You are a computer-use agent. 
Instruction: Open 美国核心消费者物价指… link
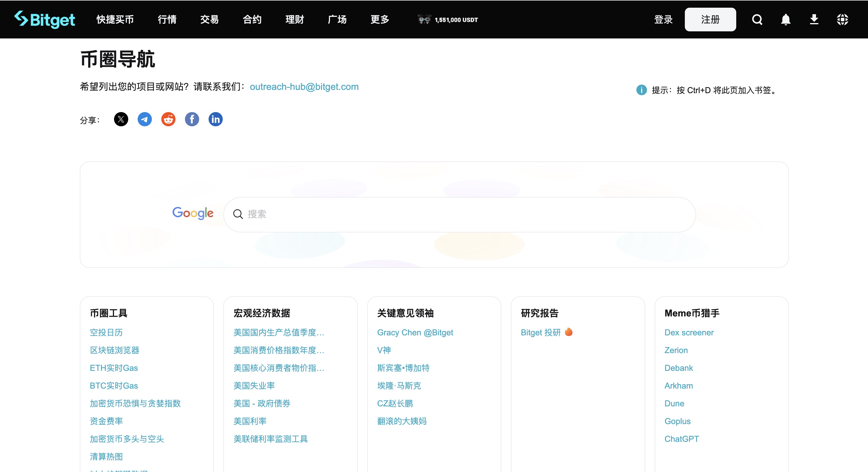279,368
